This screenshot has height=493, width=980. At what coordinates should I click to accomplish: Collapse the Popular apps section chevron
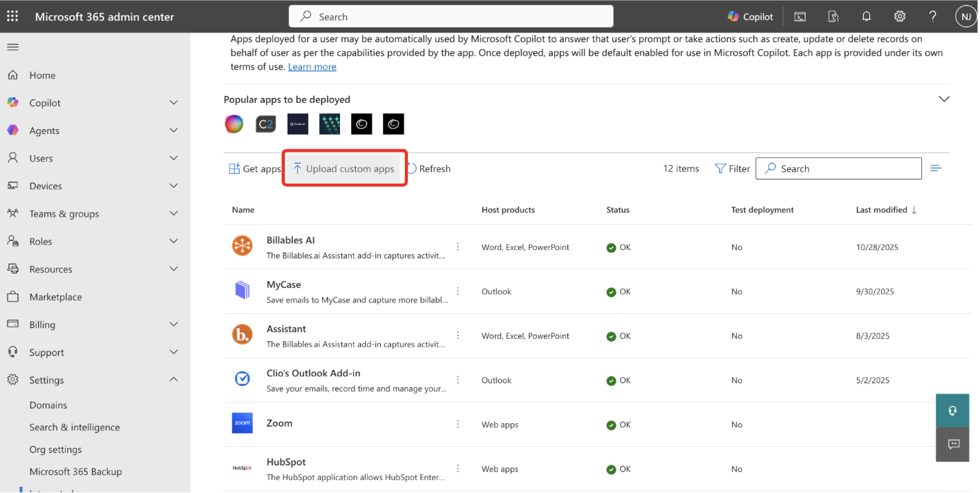tap(943, 99)
